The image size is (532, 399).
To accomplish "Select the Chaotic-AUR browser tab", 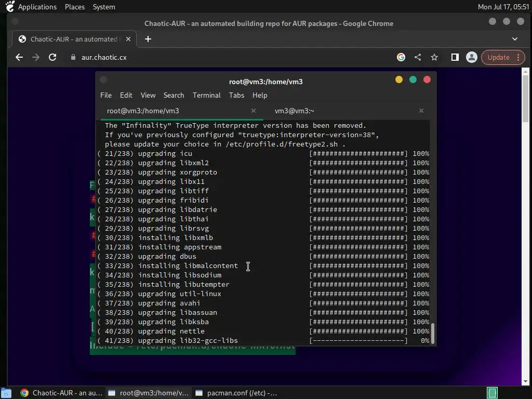I will 74,39.
